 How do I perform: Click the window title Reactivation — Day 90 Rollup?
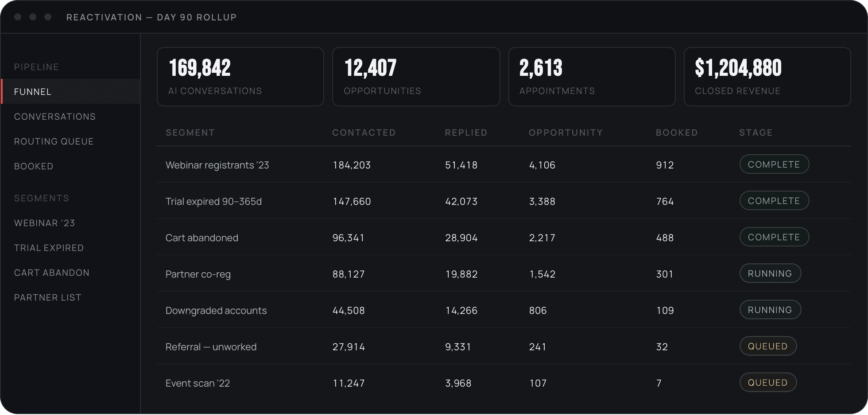[x=151, y=17]
